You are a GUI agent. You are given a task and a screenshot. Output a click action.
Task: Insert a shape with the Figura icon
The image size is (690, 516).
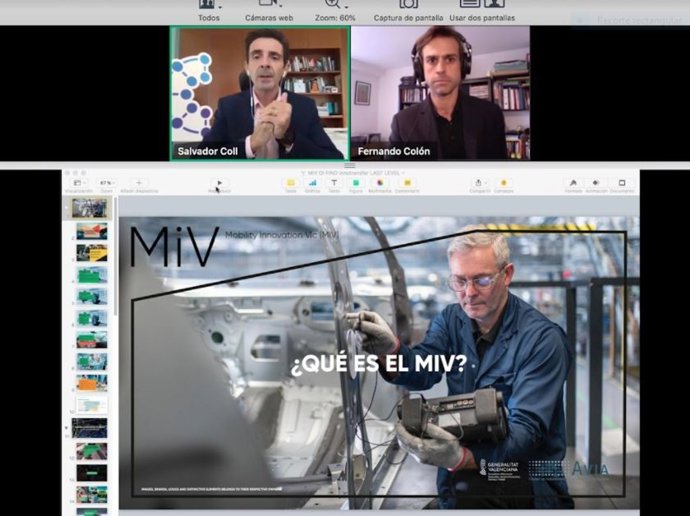356,183
